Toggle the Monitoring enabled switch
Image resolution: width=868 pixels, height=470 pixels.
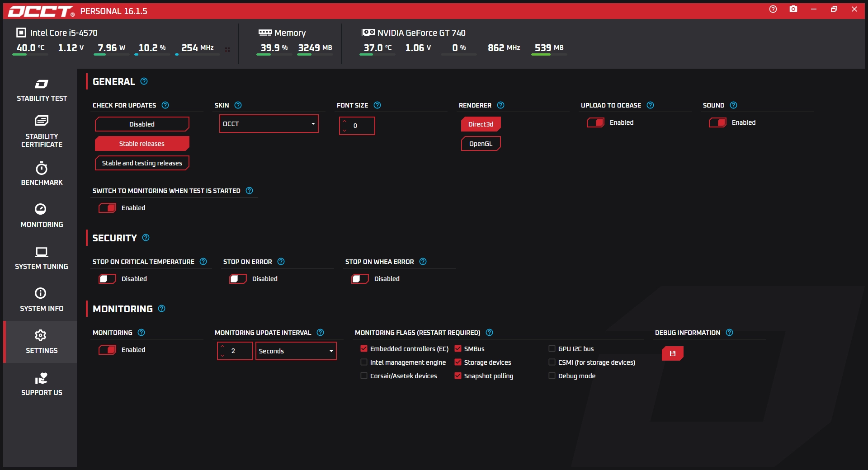[x=107, y=350]
